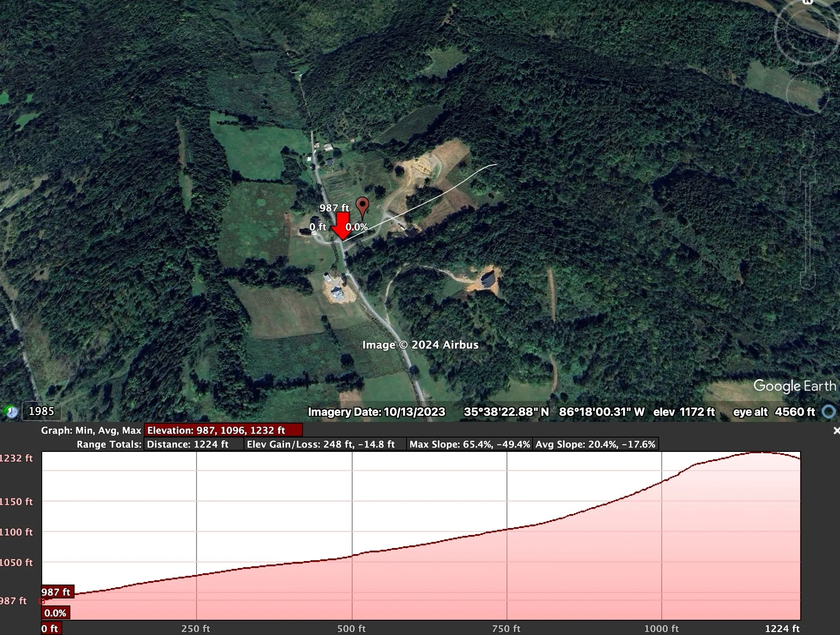Click the 0 ft distance tag below the graph
This screenshot has width=840, height=635.
[50, 628]
